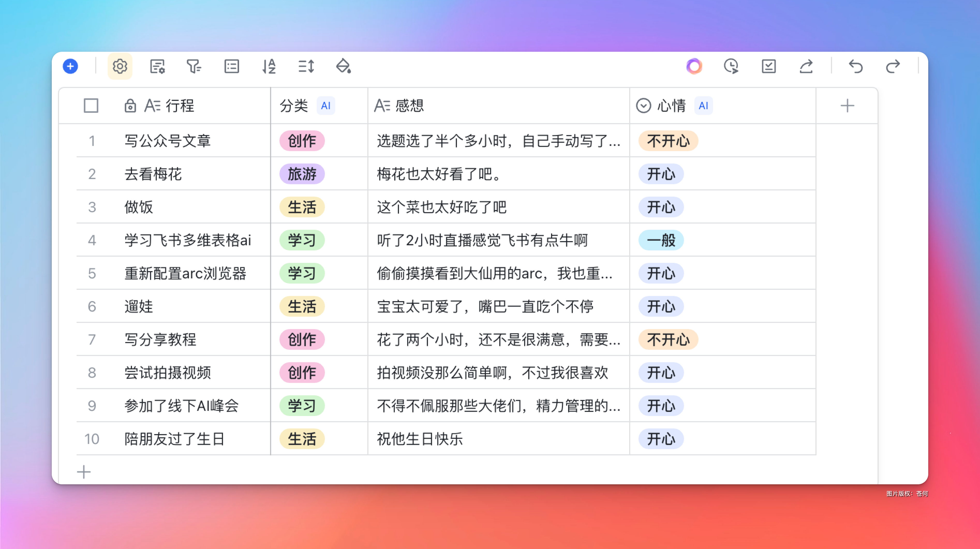980x549 pixels.
Task: Tick the select-all checkbox in header
Action: coord(91,105)
